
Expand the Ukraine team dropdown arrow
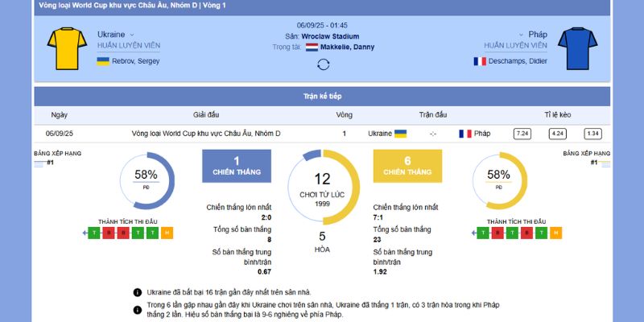pyautogui.click(x=132, y=35)
